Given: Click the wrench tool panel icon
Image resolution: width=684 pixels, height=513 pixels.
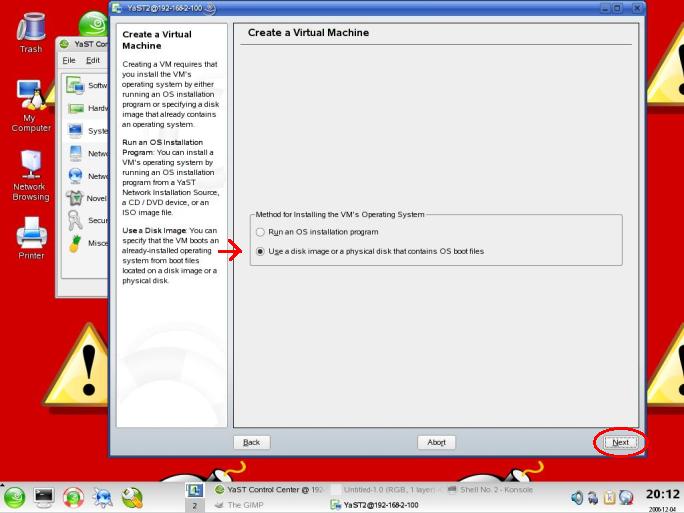Looking at the screenshot, I should tap(132, 498).
